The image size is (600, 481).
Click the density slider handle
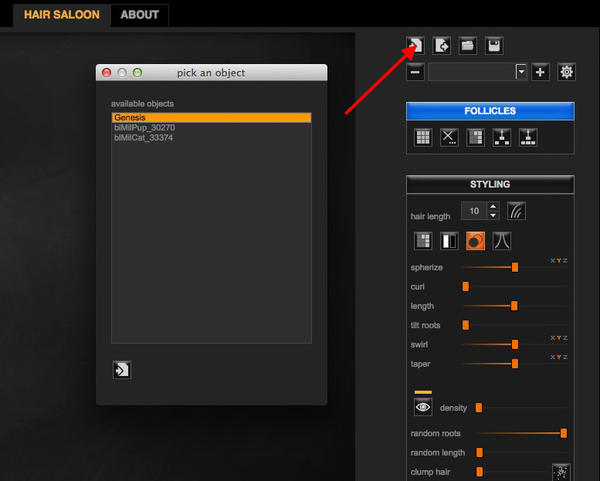click(x=479, y=408)
